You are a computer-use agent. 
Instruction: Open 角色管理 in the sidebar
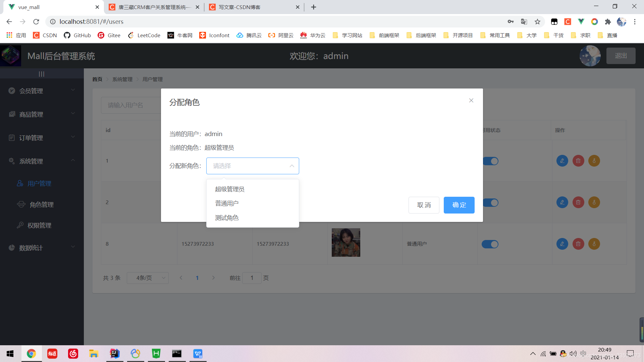coord(42,204)
